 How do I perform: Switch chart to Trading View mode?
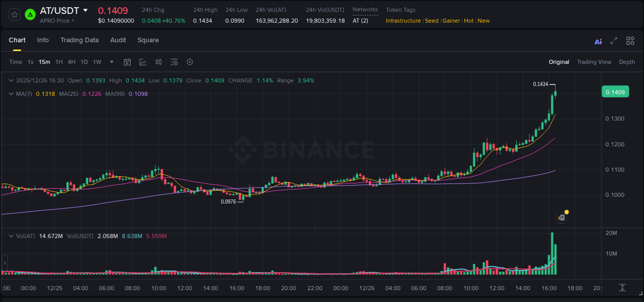[594, 62]
